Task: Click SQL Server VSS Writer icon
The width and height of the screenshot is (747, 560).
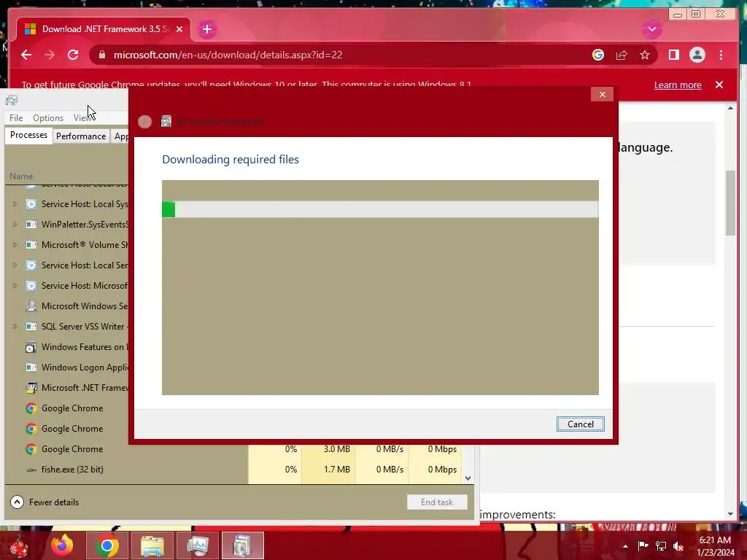Action: (31, 327)
